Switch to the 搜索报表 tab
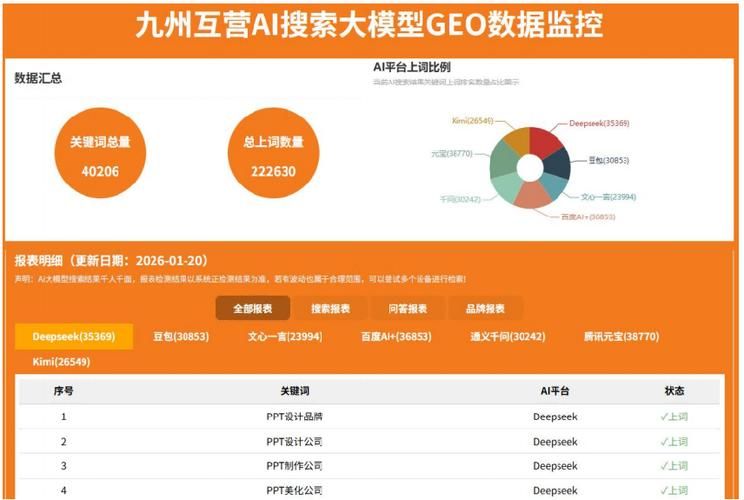 point(330,309)
